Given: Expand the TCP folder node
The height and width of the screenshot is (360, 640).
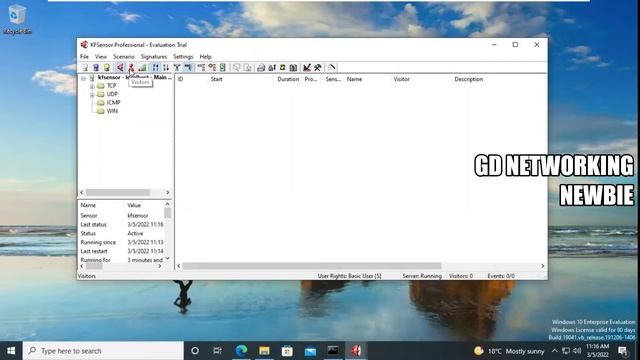Looking at the screenshot, I should pyautogui.click(x=92, y=86).
